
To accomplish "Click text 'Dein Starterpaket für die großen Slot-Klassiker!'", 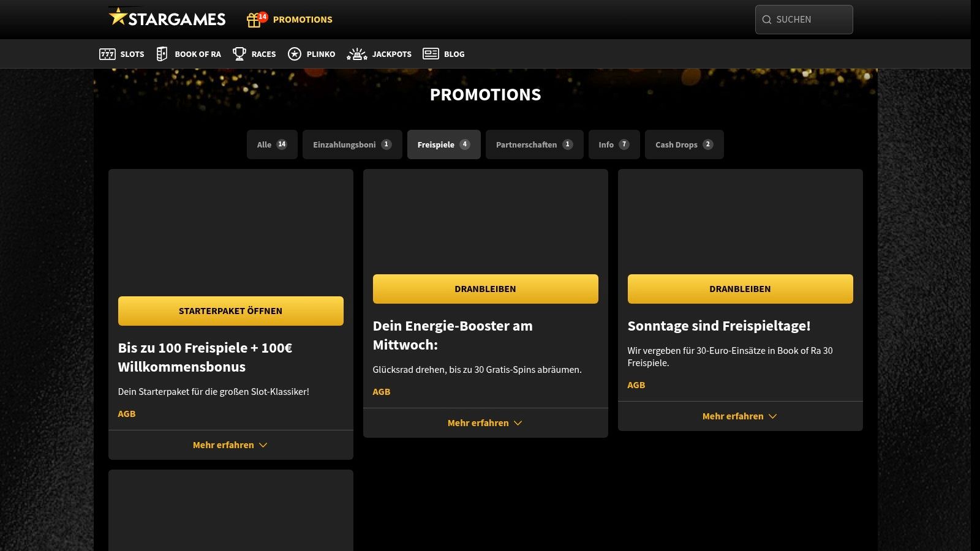I will point(214,392).
